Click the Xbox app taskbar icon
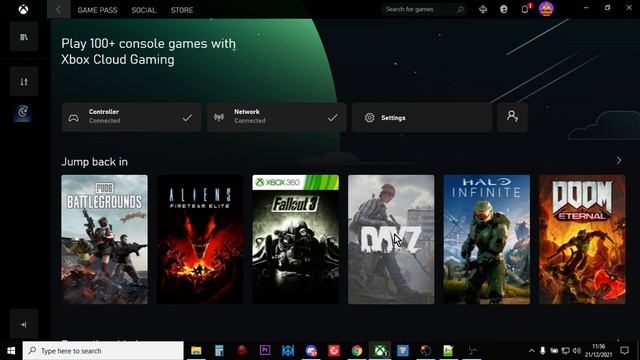 pyautogui.click(x=380, y=351)
